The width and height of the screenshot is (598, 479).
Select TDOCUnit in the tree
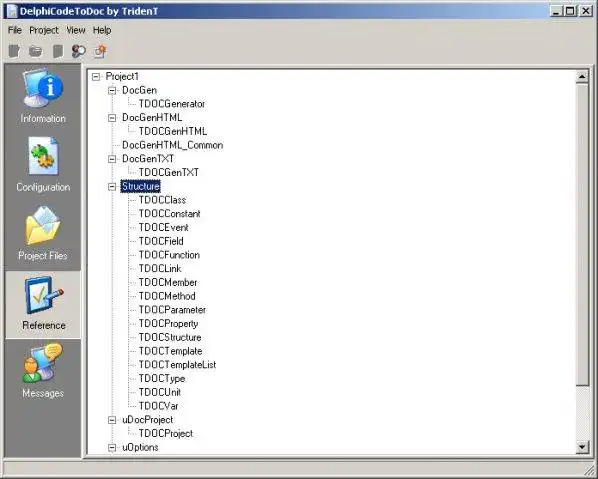click(x=159, y=392)
